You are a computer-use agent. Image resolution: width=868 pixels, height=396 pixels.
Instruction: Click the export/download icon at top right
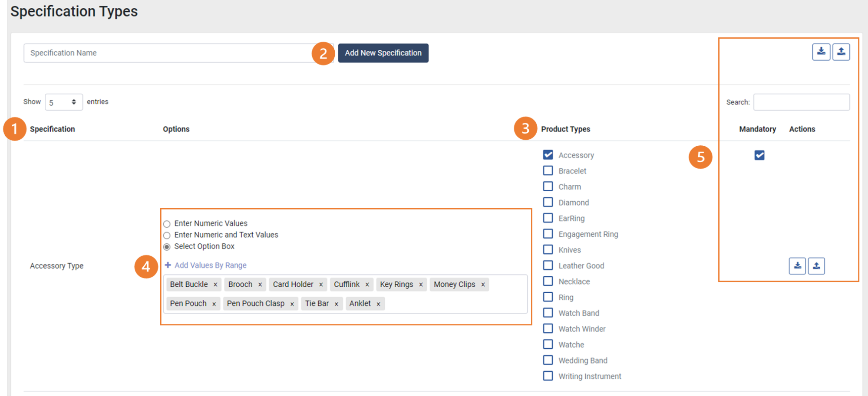tap(821, 52)
